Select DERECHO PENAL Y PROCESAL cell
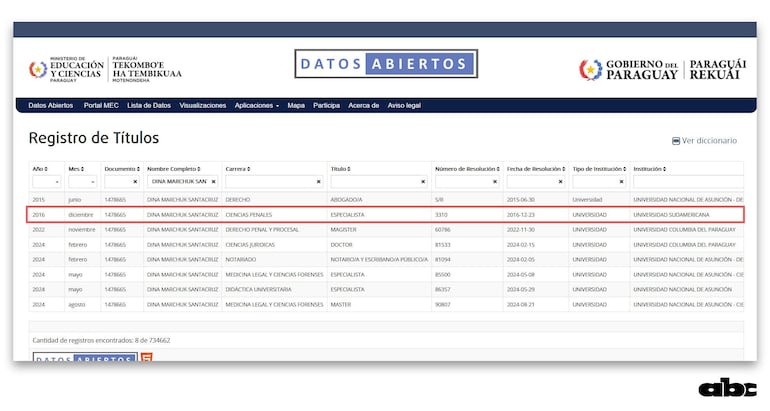 click(262, 230)
